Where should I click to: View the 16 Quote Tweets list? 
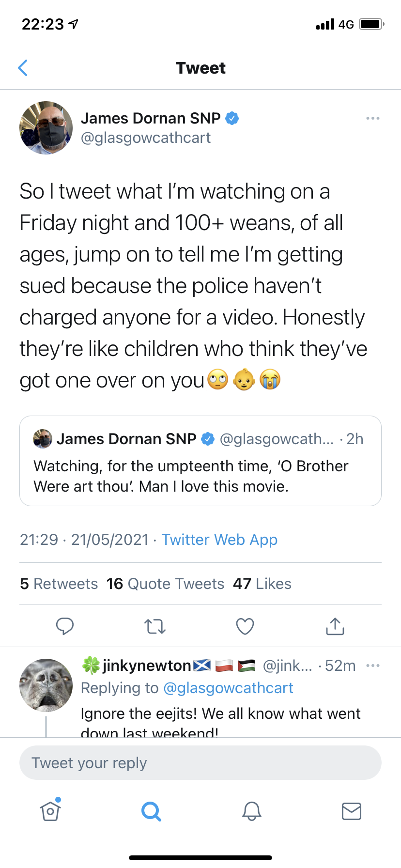pyautogui.click(x=165, y=584)
